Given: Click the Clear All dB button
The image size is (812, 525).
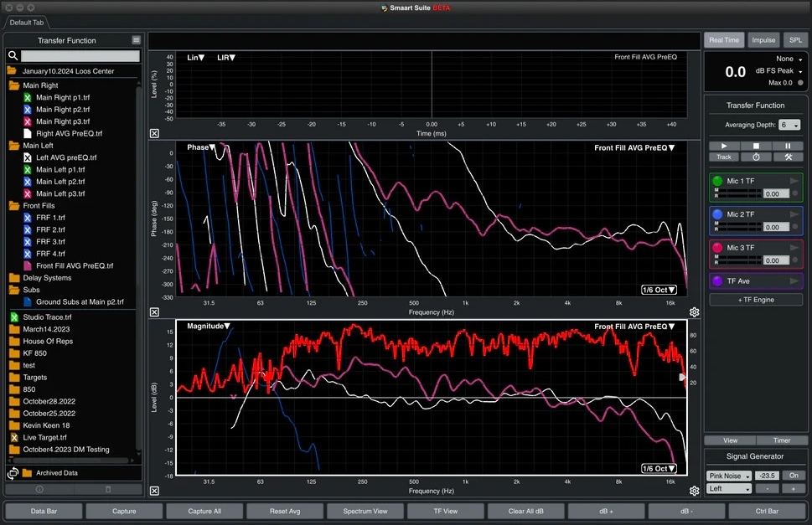Looking at the screenshot, I should pyautogui.click(x=525, y=511).
